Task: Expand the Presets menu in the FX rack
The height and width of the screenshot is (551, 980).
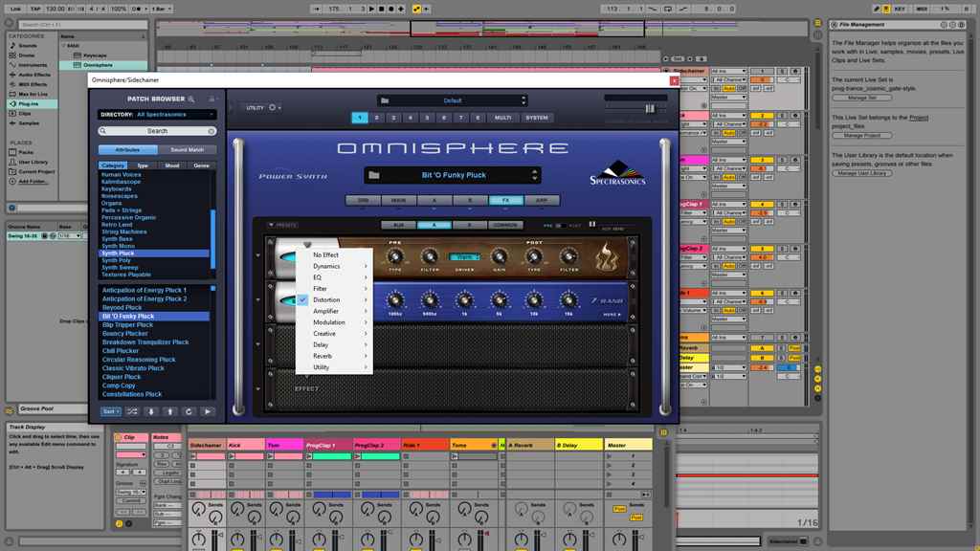Action: point(282,225)
